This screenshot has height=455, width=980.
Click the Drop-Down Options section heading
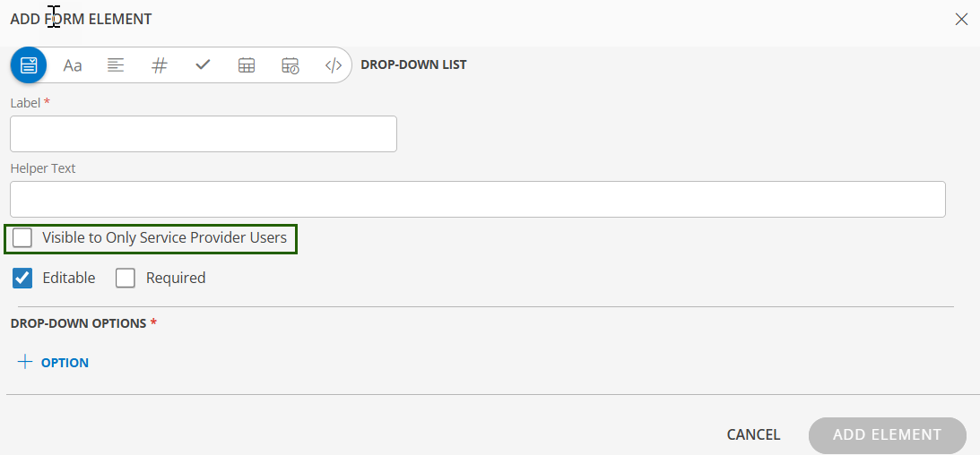(78, 323)
